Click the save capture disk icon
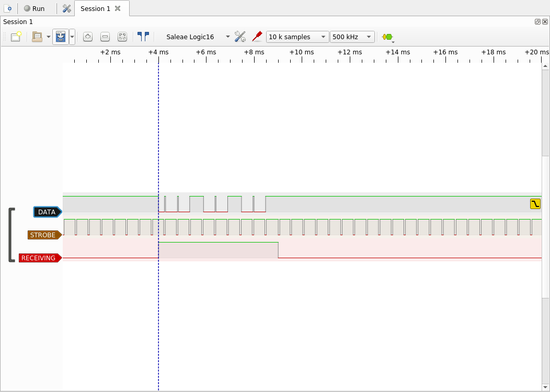The height and width of the screenshot is (392, 550). [61, 37]
